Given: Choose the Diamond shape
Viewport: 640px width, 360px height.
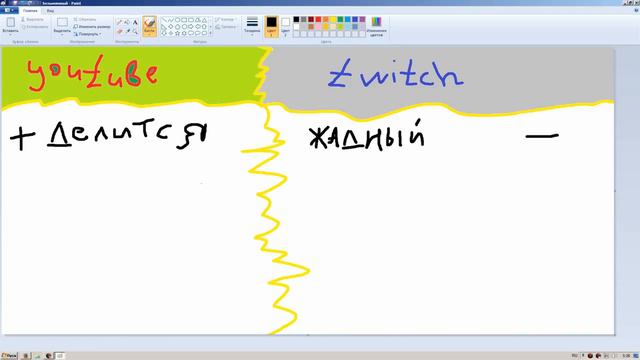Looking at the screenshot, I should pyautogui.click(x=171, y=27).
